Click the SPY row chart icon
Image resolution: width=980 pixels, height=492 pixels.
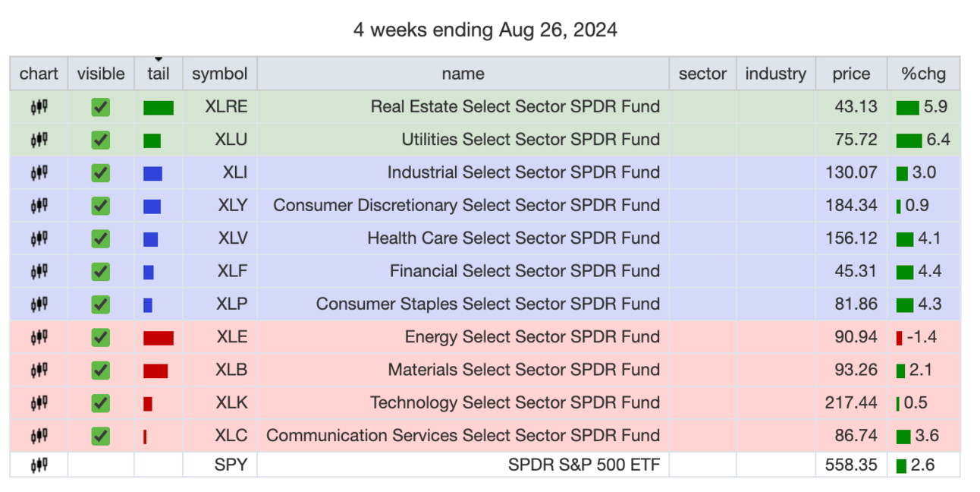39,465
